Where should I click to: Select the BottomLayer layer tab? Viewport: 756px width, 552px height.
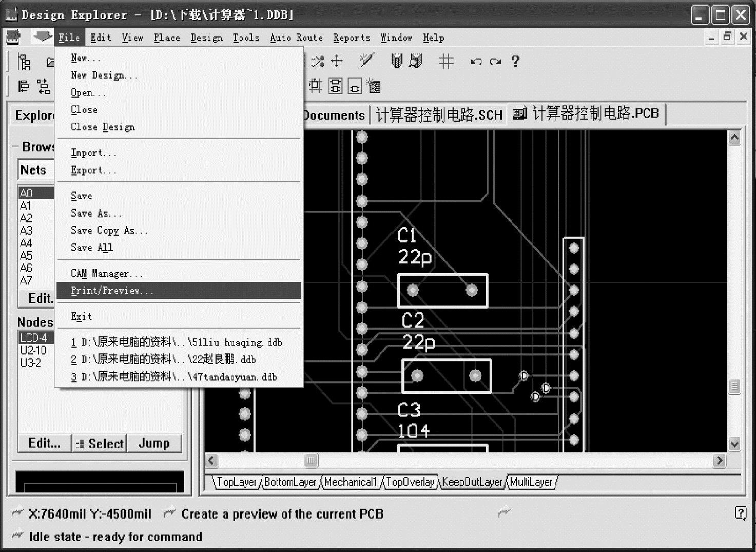pyautogui.click(x=290, y=482)
